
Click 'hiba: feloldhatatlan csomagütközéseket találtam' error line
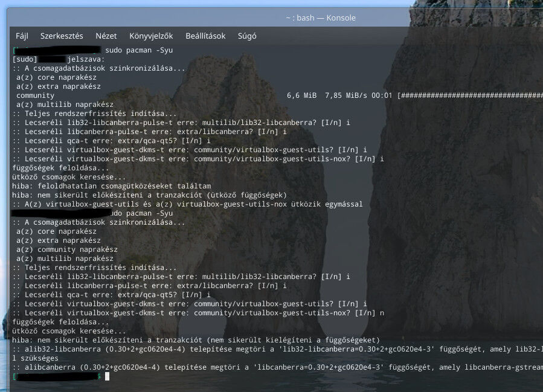(112, 186)
